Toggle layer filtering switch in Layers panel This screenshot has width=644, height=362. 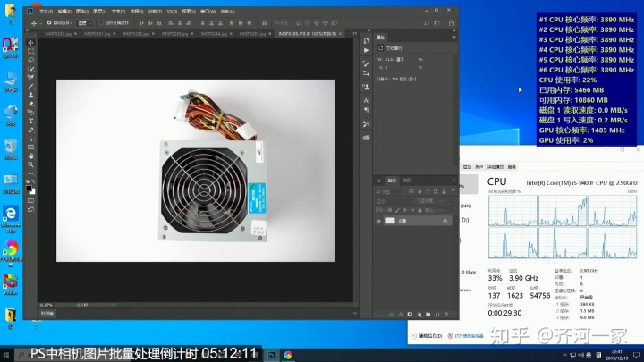(453, 190)
